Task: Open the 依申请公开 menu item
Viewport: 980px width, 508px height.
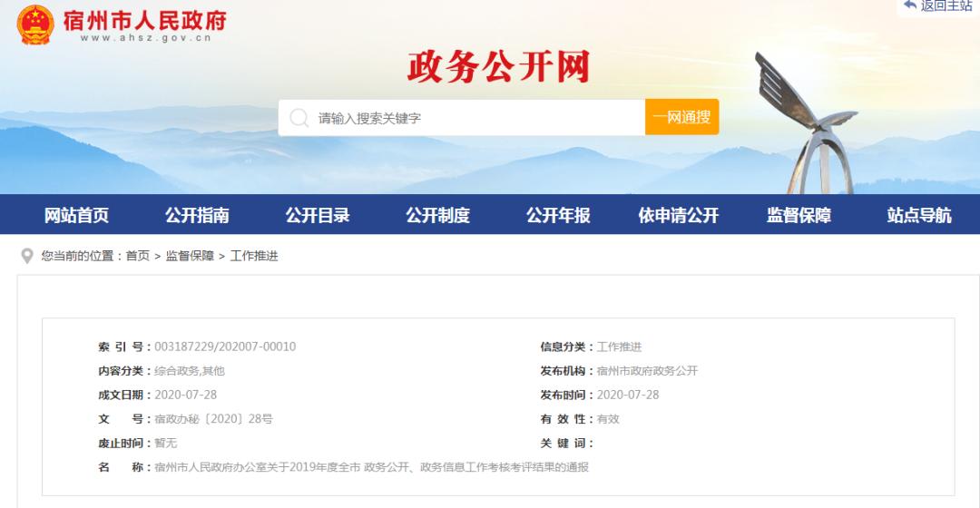Action: (x=678, y=215)
